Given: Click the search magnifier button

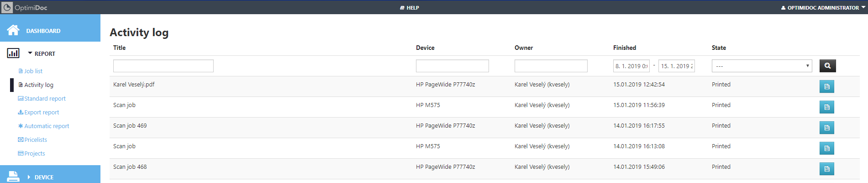Looking at the screenshot, I should coord(827,66).
